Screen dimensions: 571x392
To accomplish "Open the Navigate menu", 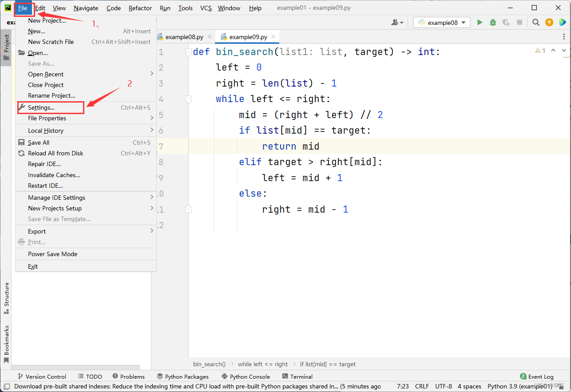I will pyautogui.click(x=86, y=8).
